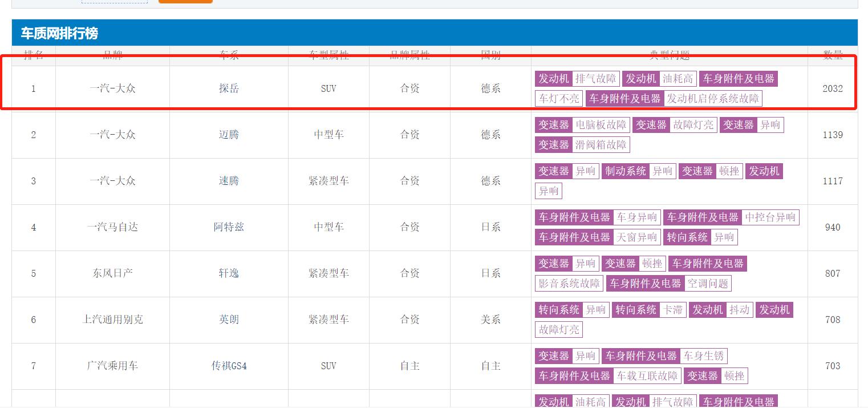This screenshot has height=408, width=868.
Task: Click the 德系 cell in 探岳 row
Action: (490, 88)
